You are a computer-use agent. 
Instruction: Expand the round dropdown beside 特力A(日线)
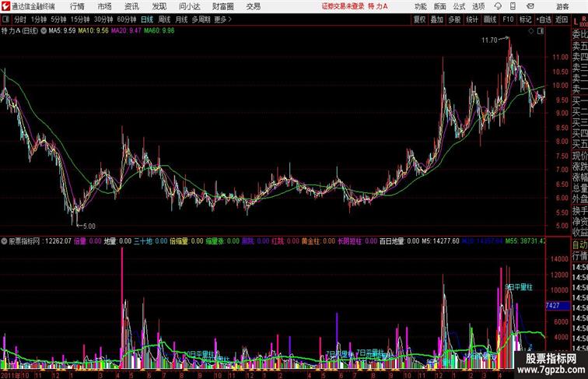(x=44, y=31)
